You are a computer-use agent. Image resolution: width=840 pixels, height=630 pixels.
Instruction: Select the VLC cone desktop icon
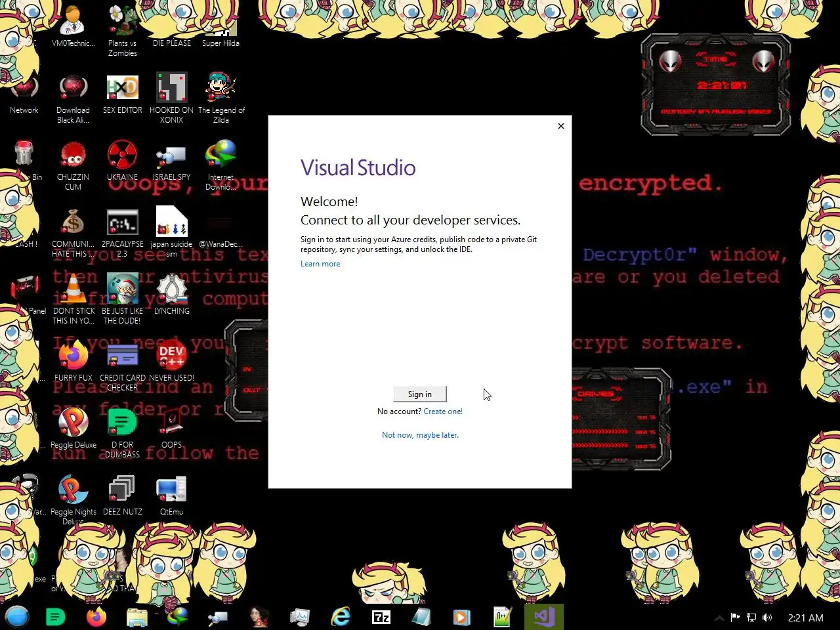(73, 300)
